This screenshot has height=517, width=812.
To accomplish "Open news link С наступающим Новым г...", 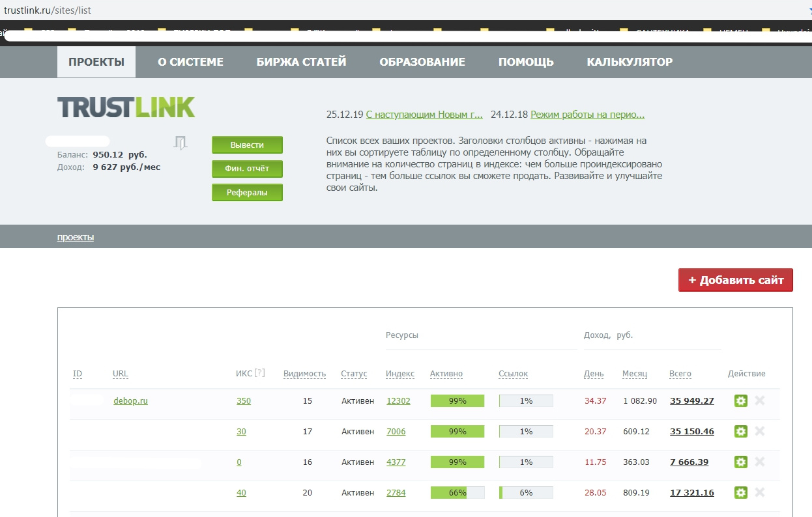I will pos(424,115).
